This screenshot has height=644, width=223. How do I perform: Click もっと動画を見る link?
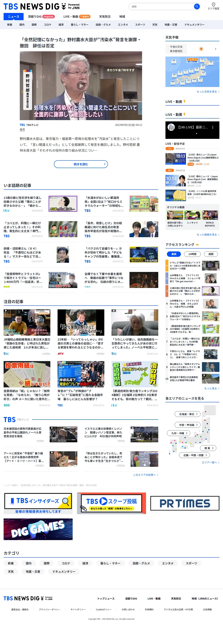pyautogui.click(x=208, y=234)
